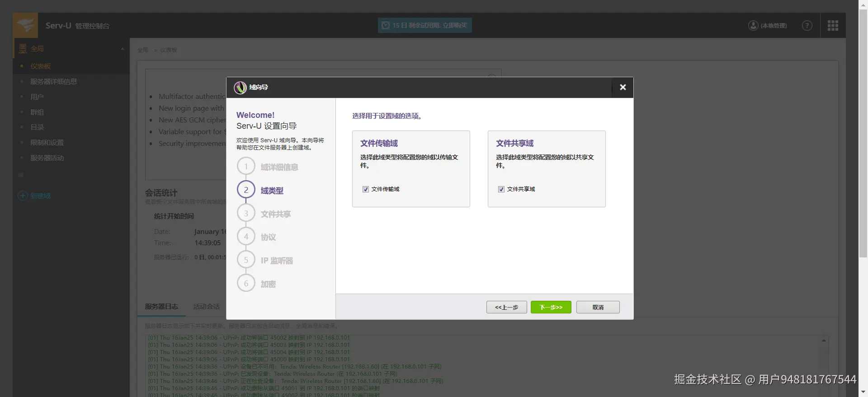Collapse the 全局 section arrow
This screenshot has height=397, width=868.
pyautogui.click(x=122, y=49)
